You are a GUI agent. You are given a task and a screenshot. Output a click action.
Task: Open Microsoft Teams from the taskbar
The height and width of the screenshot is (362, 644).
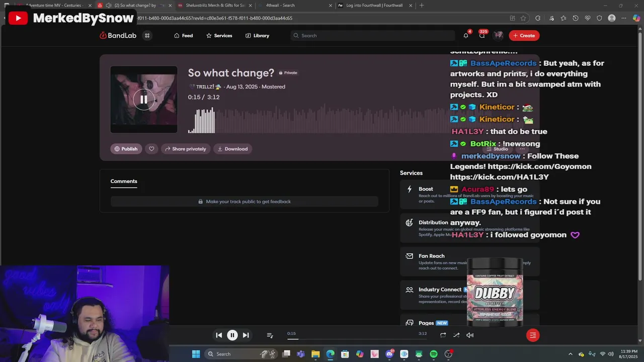[301, 354]
